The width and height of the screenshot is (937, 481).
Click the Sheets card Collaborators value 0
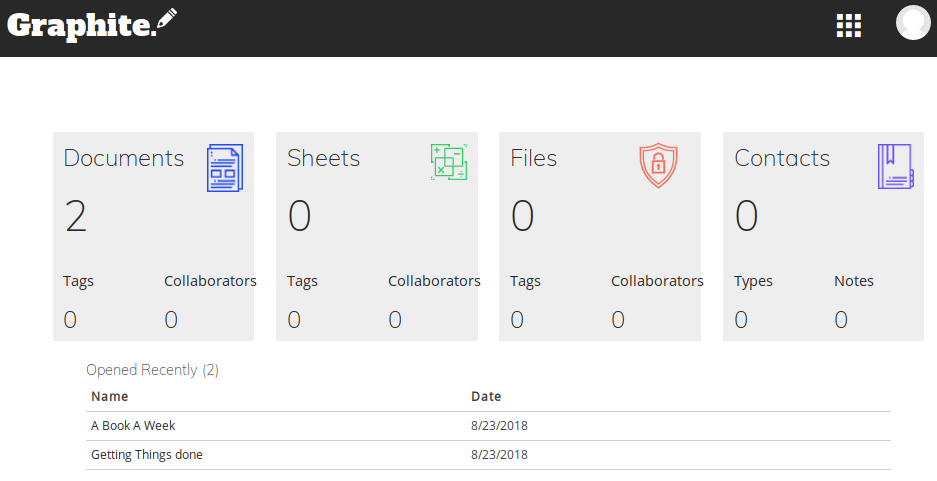[x=395, y=320]
